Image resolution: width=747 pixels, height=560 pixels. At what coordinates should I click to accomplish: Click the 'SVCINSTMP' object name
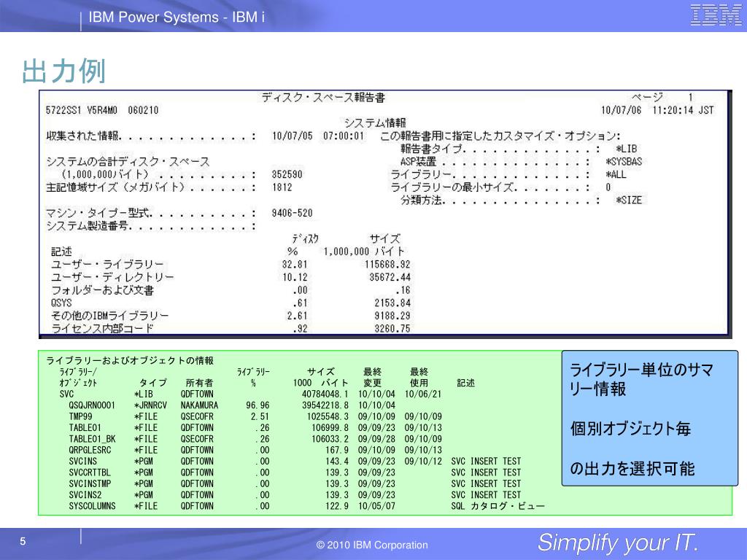coord(90,484)
